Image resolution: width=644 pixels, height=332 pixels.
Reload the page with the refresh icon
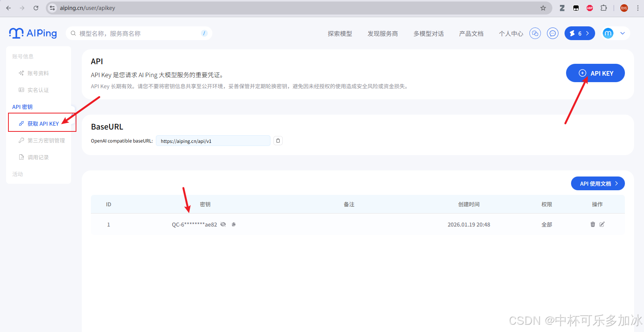(36, 8)
